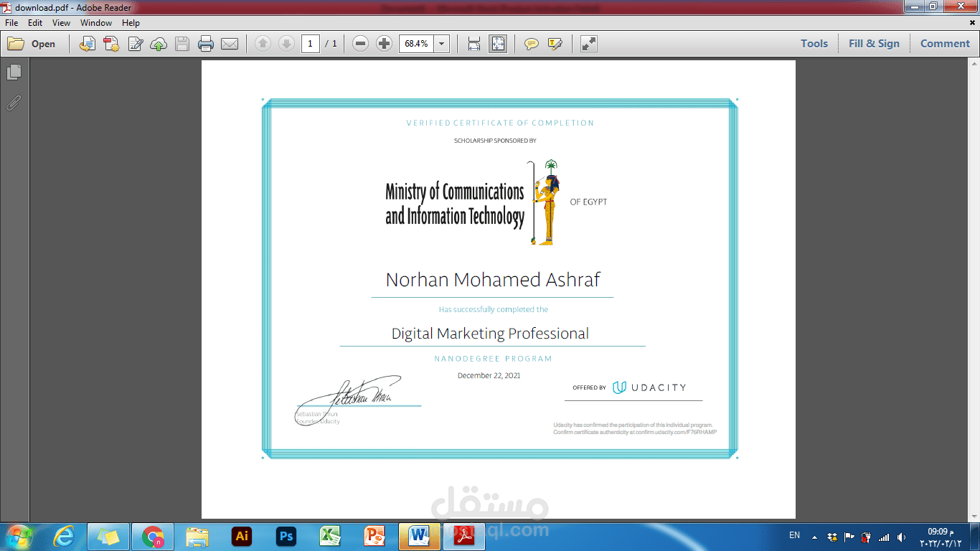The width and height of the screenshot is (980, 551).
Task: Open the Help menu
Action: (131, 23)
